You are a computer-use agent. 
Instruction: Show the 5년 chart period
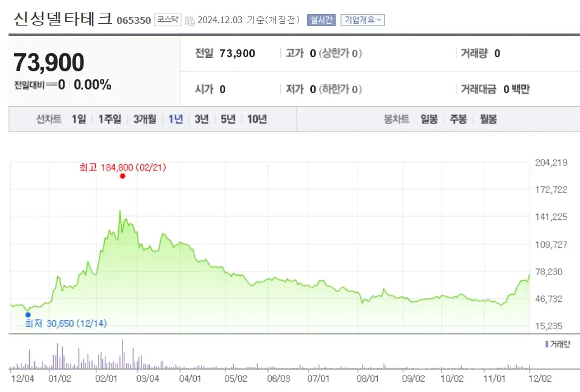point(228,119)
